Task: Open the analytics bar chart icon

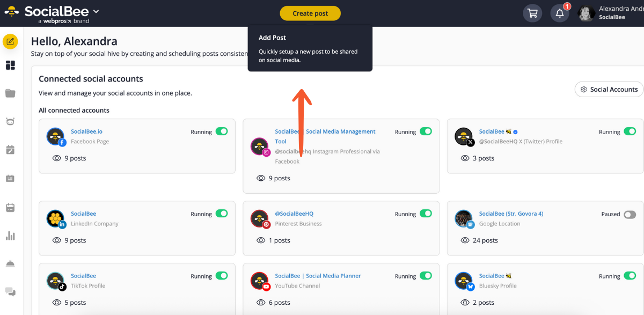Action: pyautogui.click(x=10, y=236)
